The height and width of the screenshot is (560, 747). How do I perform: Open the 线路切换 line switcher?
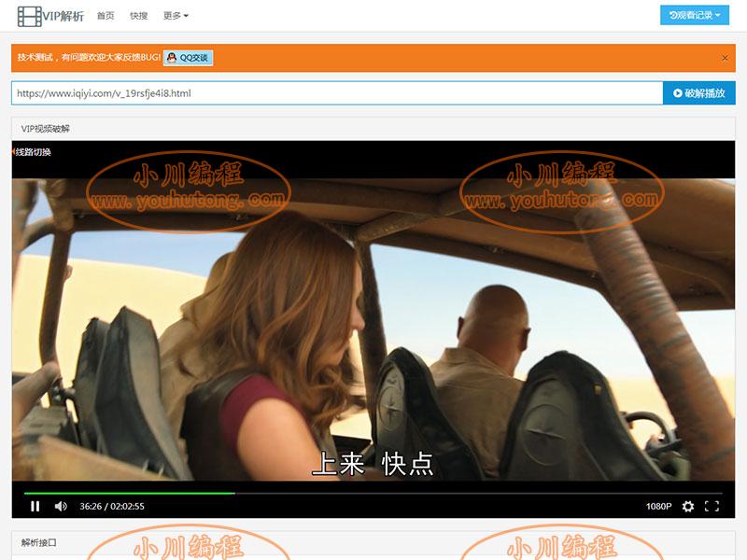coord(32,152)
